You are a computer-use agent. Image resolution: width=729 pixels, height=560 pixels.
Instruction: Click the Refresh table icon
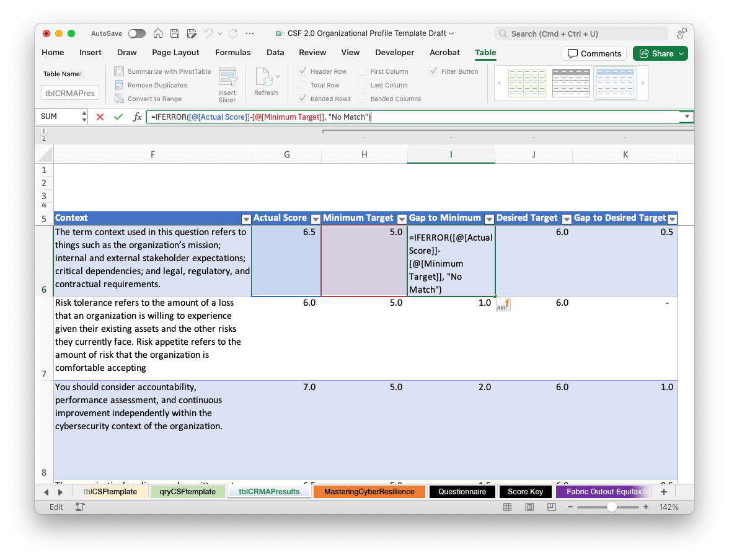click(x=263, y=77)
